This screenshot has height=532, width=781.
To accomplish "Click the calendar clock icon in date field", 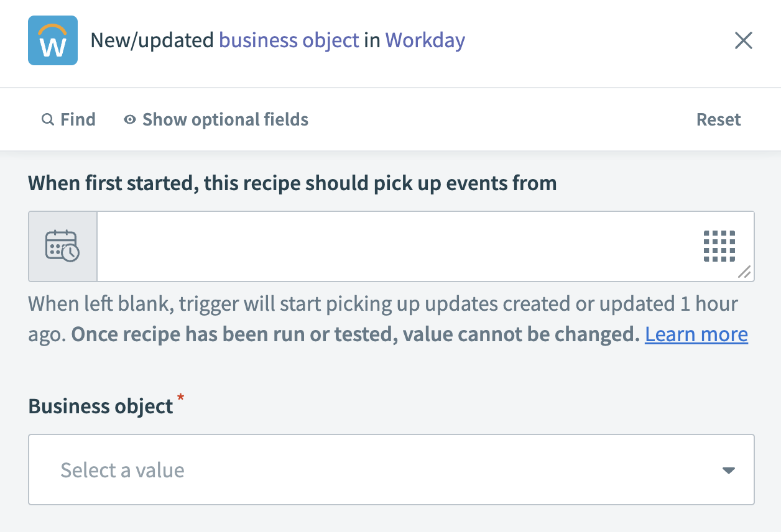I will tap(62, 246).
